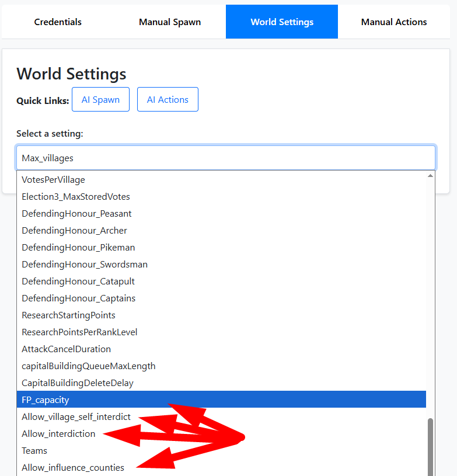Go to the Manual Actions tab
The image size is (457, 476).
(394, 22)
